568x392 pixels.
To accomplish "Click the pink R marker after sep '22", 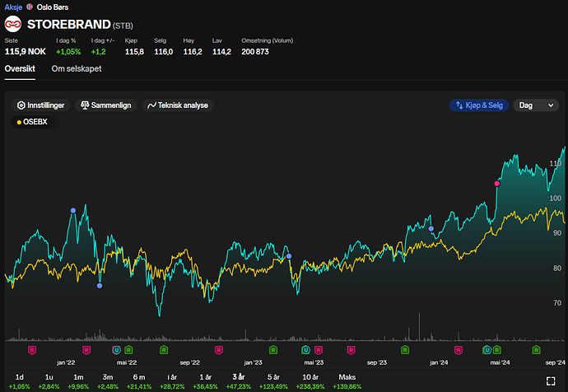I will [x=219, y=350].
